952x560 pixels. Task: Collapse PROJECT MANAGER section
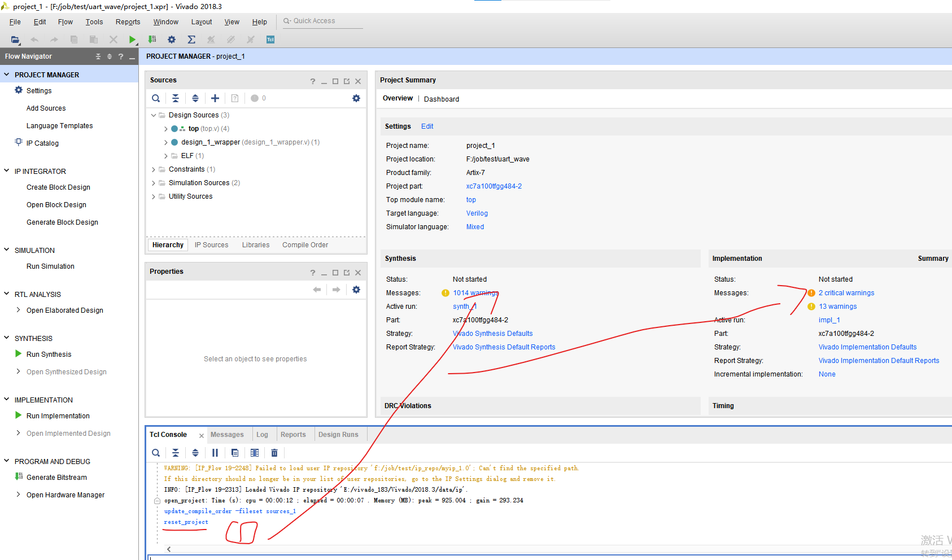(x=7, y=75)
